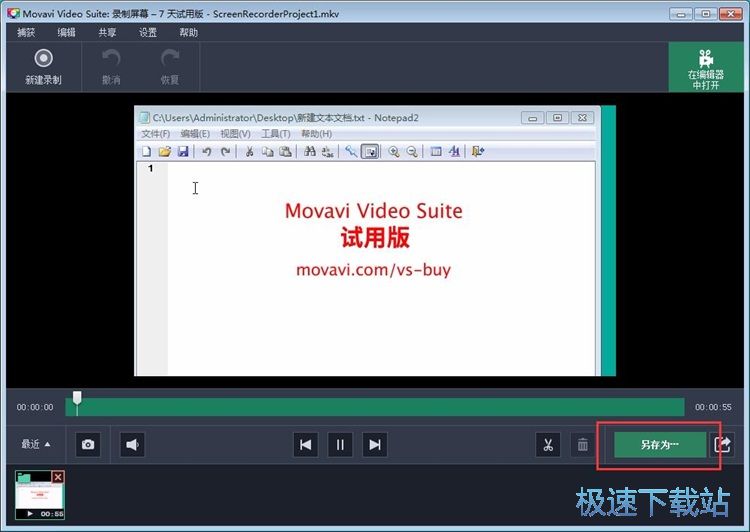
Task: Open the 帮助 menu
Action: (x=188, y=32)
